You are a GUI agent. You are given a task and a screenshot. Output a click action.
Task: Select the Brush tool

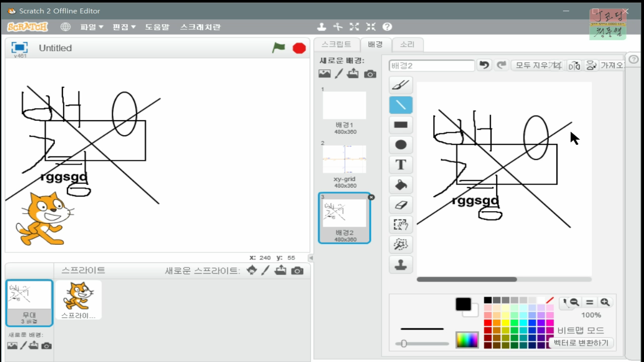[400, 84]
